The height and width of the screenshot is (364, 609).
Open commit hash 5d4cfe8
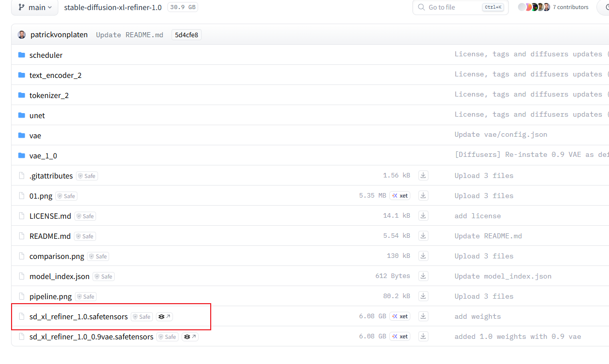coord(187,35)
